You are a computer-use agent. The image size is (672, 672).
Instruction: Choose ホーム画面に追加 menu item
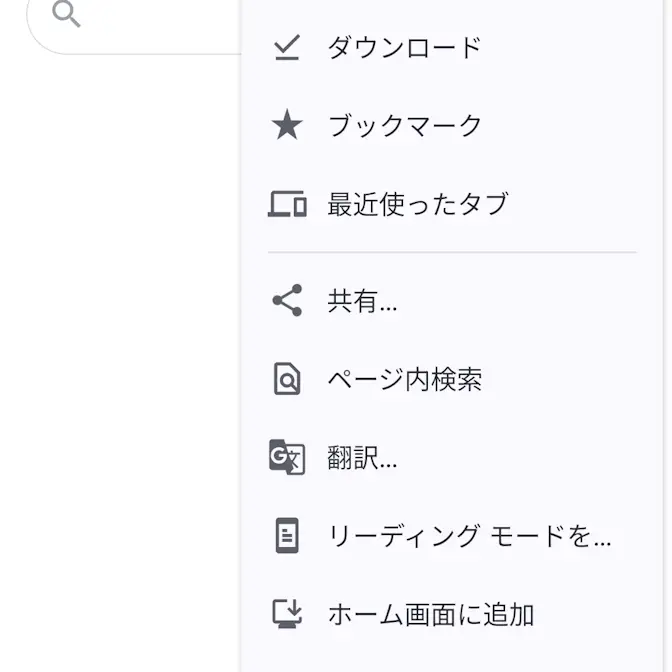click(x=452, y=614)
